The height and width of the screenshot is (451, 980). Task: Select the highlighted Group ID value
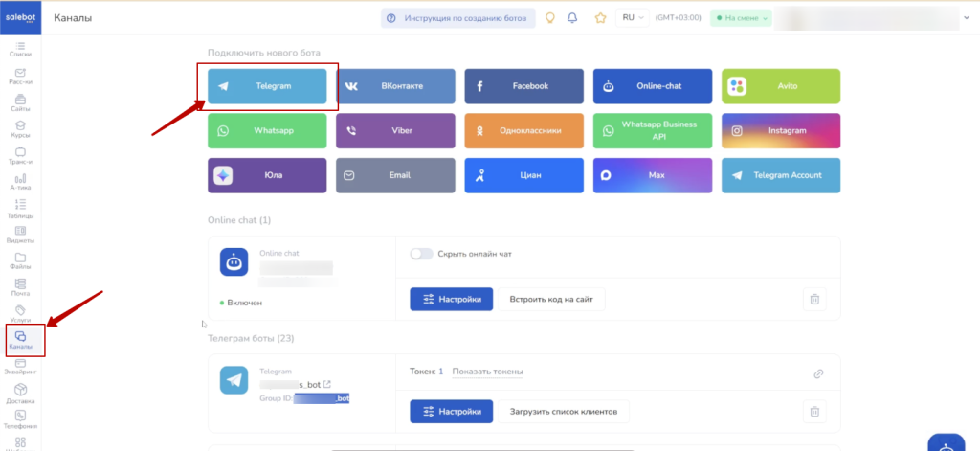coord(322,397)
